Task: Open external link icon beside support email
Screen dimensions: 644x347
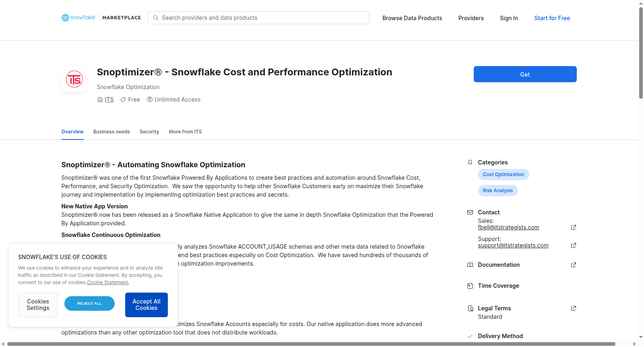Action: (574, 245)
